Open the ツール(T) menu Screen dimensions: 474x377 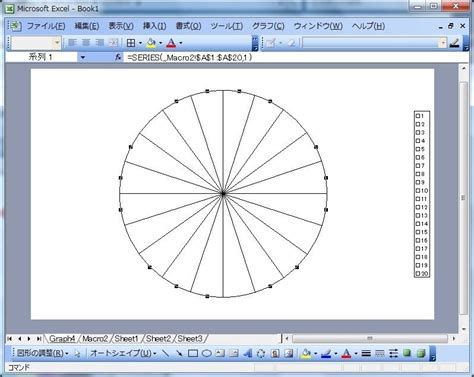pos(227,26)
